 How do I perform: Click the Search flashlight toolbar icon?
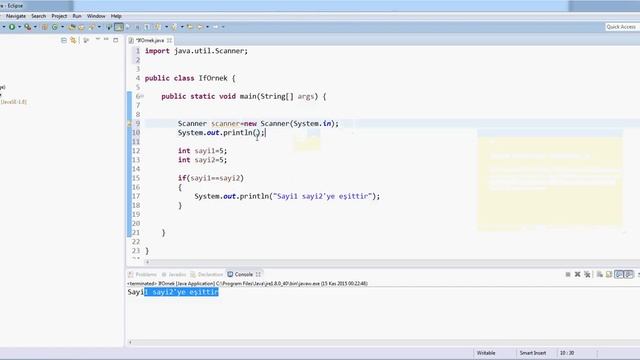pyautogui.click(x=91, y=27)
